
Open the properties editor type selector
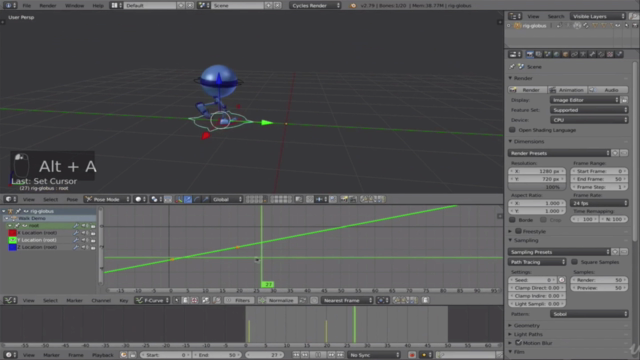click(515, 54)
